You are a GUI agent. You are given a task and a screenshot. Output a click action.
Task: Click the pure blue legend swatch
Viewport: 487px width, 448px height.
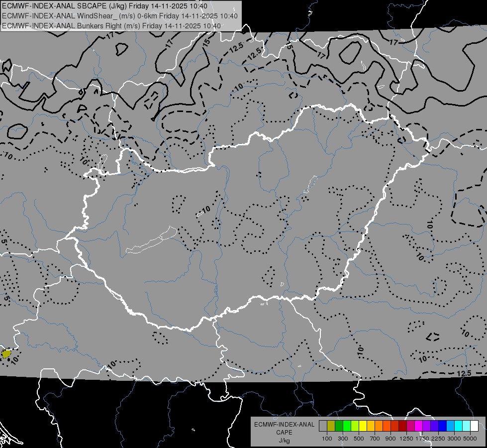click(443, 426)
